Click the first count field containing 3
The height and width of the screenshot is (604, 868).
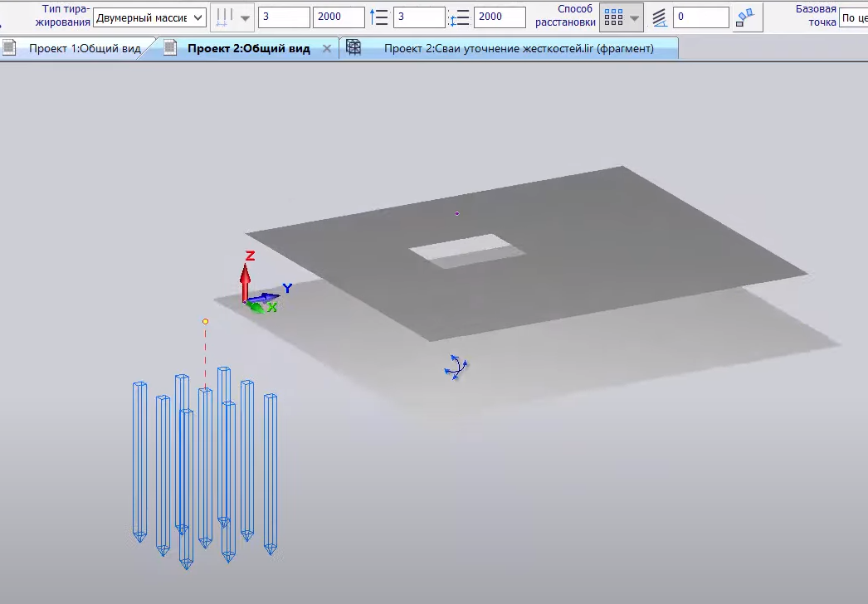[283, 17]
